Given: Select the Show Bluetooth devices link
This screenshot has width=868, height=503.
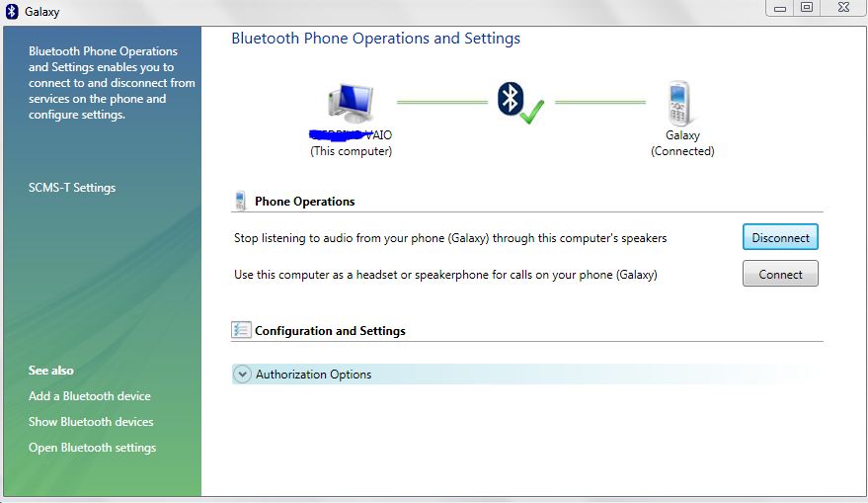Looking at the screenshot, I should click(x=91, y=422).
